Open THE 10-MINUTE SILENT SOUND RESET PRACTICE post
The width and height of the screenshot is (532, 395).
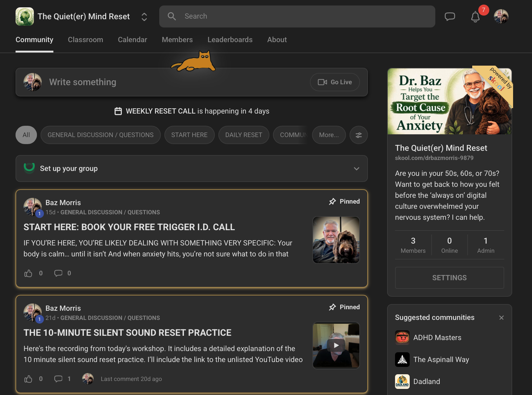coord(128,333)
